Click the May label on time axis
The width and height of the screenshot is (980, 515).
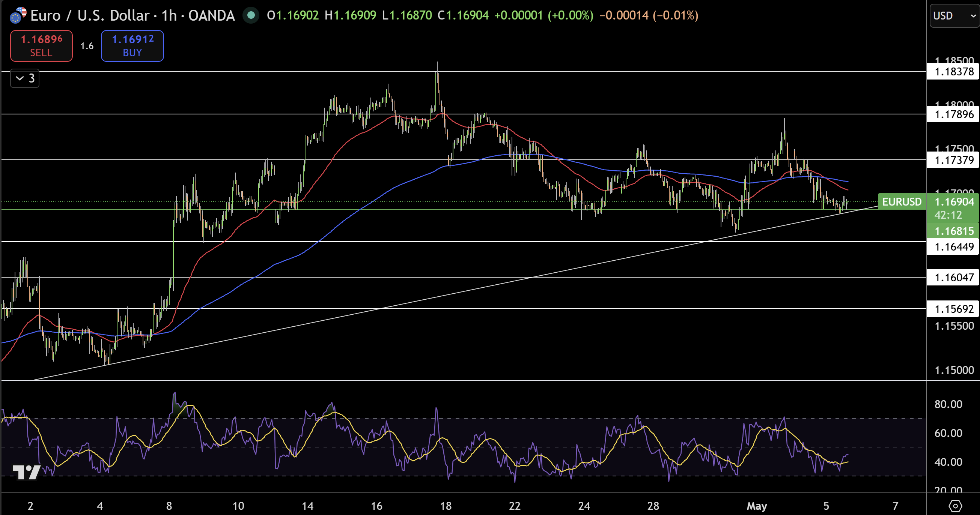[x=757, y=506]
